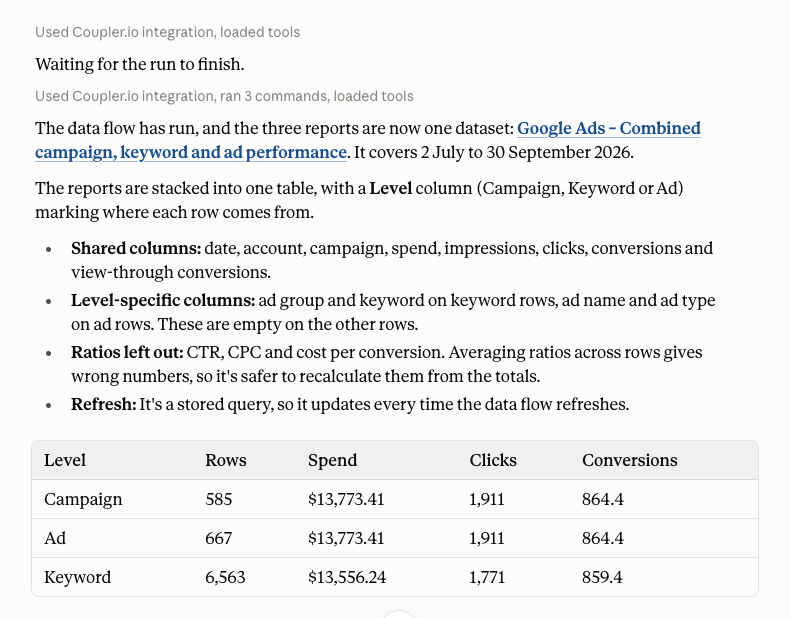Click the Keyword spend $13,556.24
This screenshot has height=618, width=790.
347,577
